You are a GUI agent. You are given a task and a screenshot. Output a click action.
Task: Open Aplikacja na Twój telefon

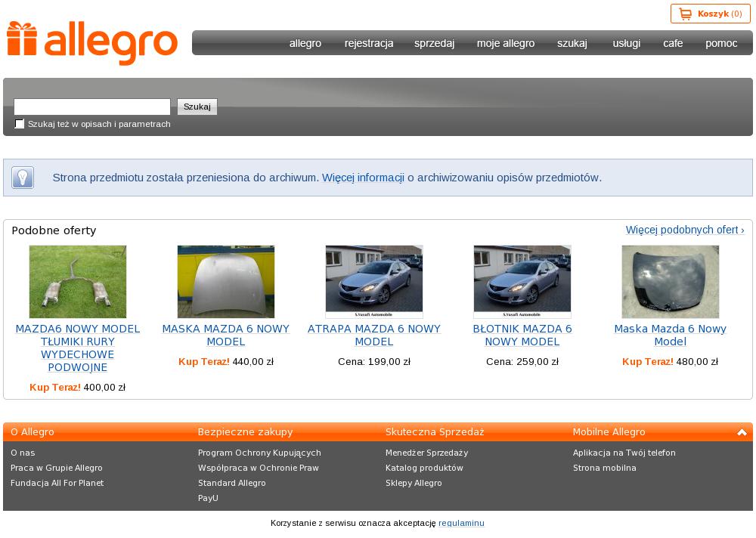(624, 453)
